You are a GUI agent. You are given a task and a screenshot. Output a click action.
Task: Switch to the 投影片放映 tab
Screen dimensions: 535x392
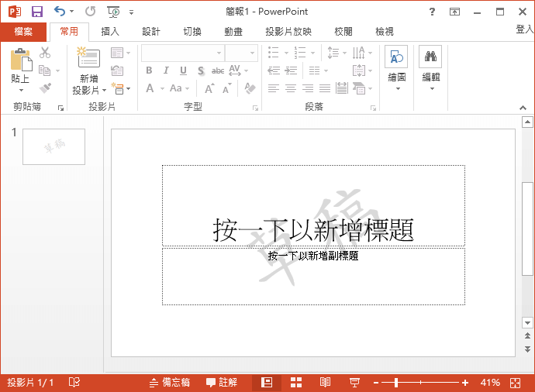click(x=288, y=32)
